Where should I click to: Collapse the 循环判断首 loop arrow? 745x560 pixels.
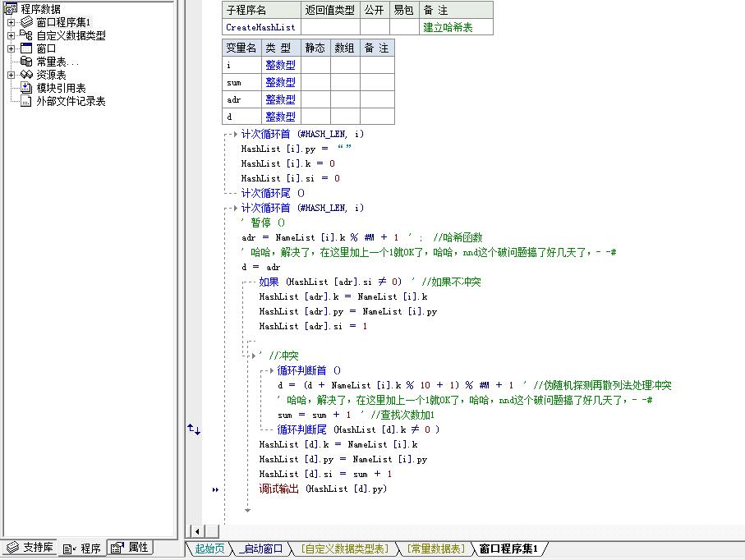[x=271, y=370]
